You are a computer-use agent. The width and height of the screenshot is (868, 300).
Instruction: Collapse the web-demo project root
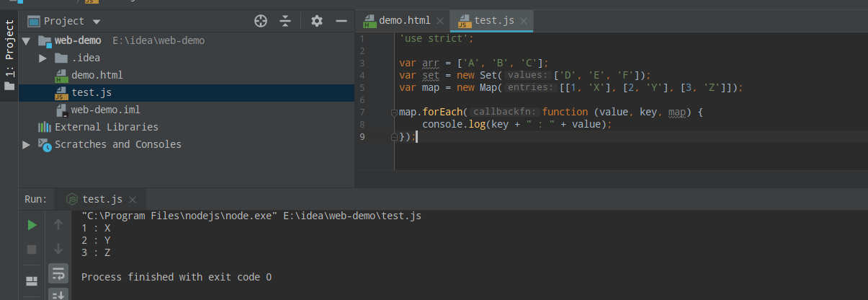27,40
